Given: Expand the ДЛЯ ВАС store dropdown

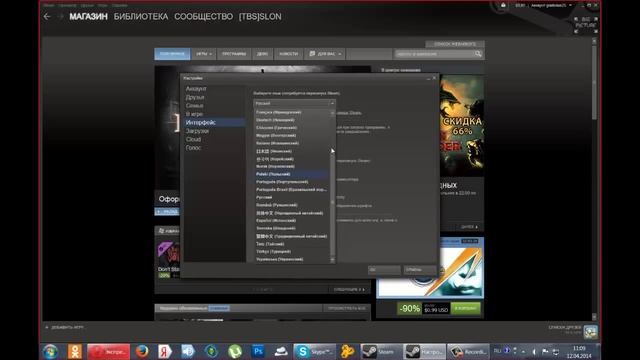Looking at the screenshot, I should click(x=325, y=54).
